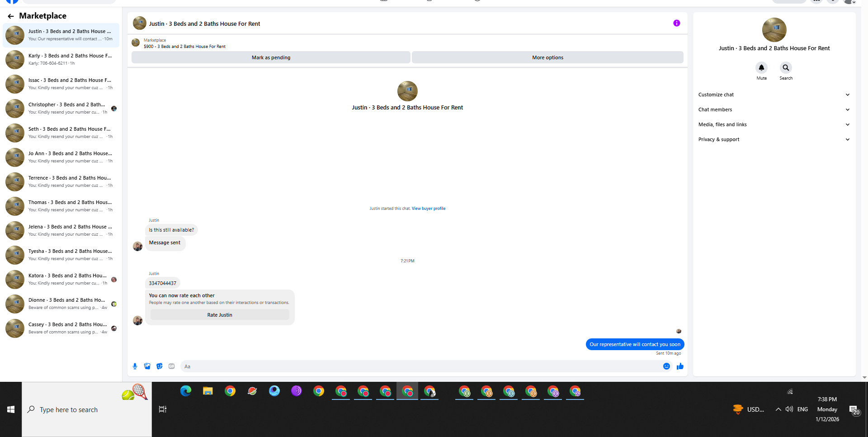Screen dimensions: 868x437
Task: Select Justin conversation in list
Action: tap(61, 35)
